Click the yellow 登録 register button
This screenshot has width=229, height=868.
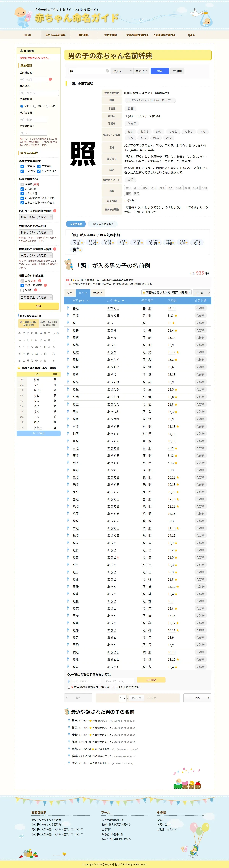[39, 306]
